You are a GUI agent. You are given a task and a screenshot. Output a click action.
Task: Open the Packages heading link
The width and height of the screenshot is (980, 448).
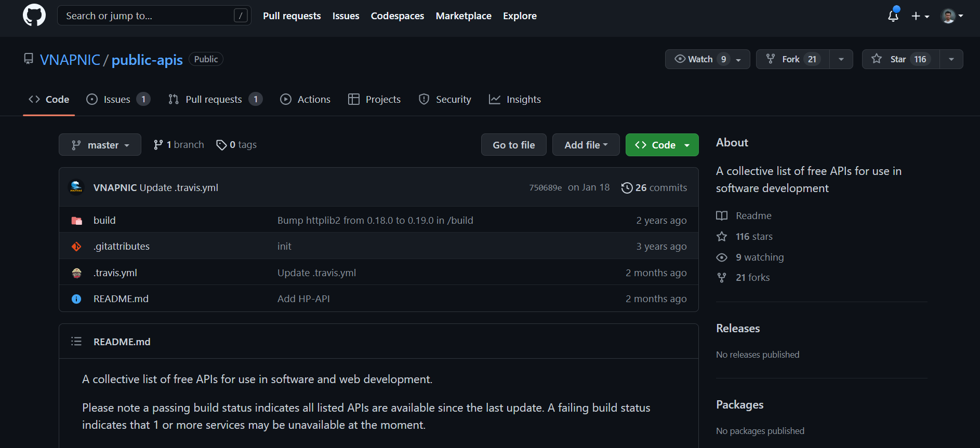tap(739, 404)
